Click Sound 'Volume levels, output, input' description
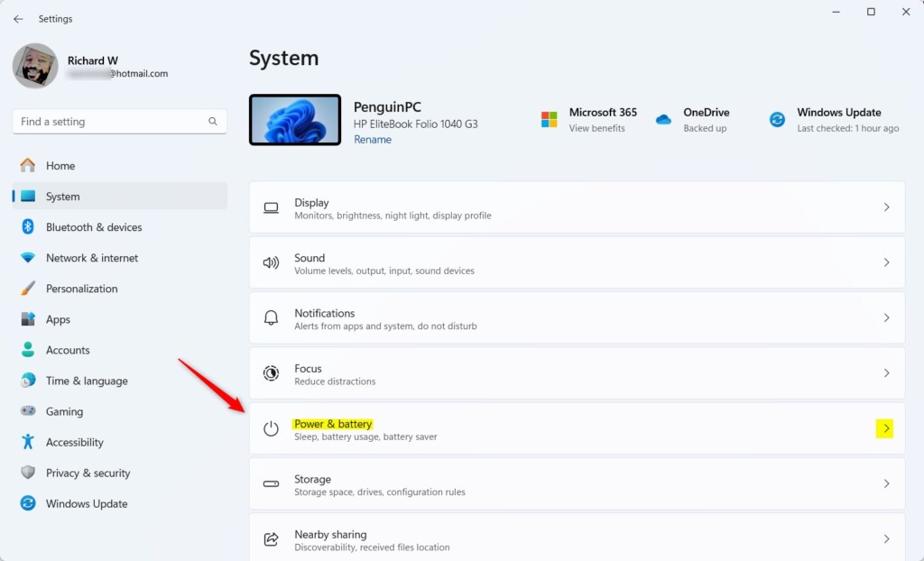This screenshot has width=924, height=561. 384,271
